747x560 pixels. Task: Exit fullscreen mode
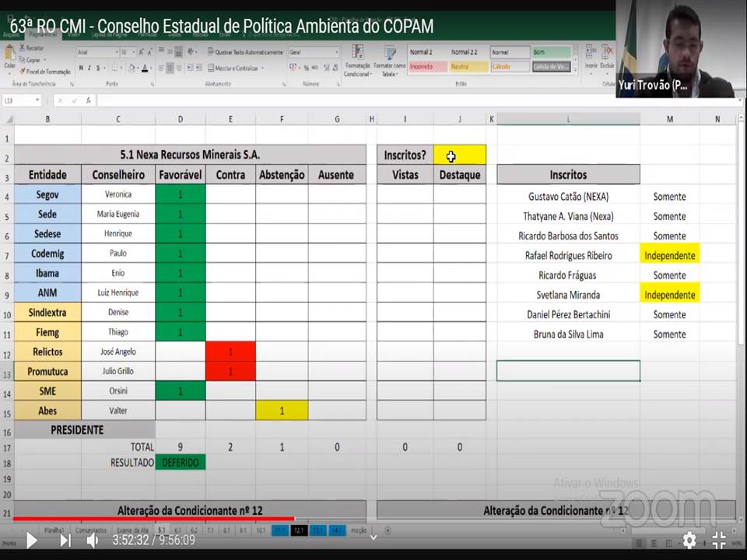pyautogui.click(x=720, y=540)
